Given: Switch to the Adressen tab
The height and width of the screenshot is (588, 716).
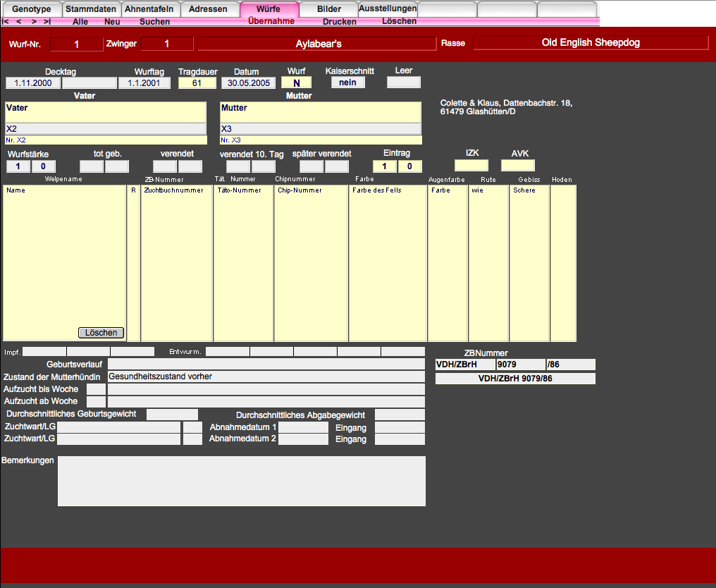Looking at the screenshot, I should pyautogui.click(x=208, y=9).
